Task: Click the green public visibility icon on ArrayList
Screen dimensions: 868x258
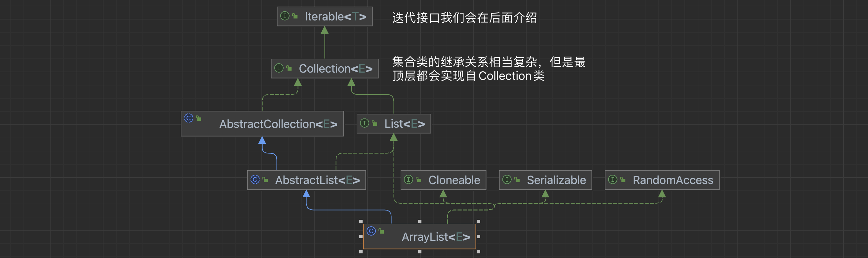Action: (381, 231)
